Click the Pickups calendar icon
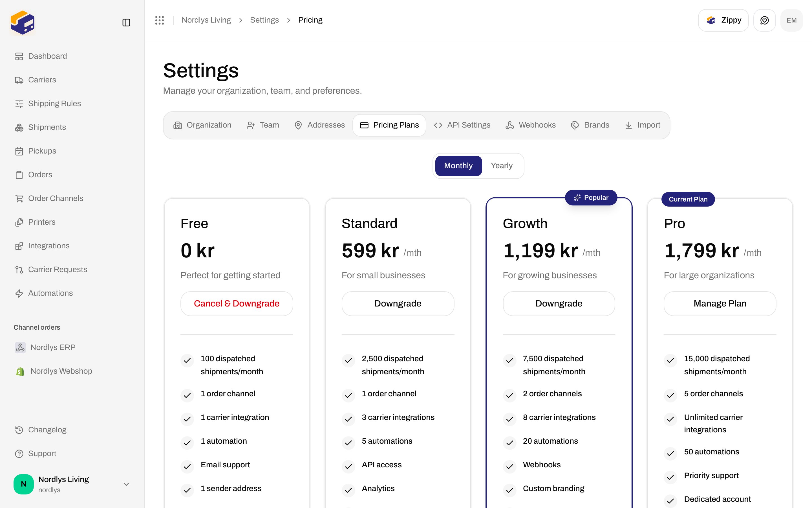This screenshot has height=508, width=812. pos(19,151)
